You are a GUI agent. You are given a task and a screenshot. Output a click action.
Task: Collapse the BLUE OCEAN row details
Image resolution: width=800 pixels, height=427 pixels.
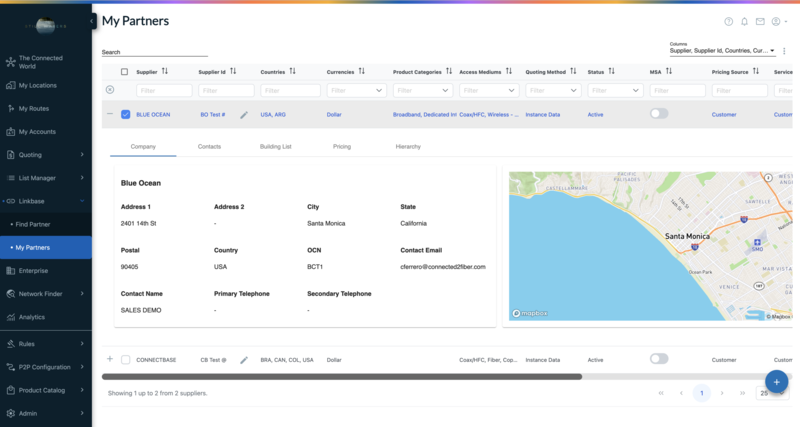(x=110, y=114)
